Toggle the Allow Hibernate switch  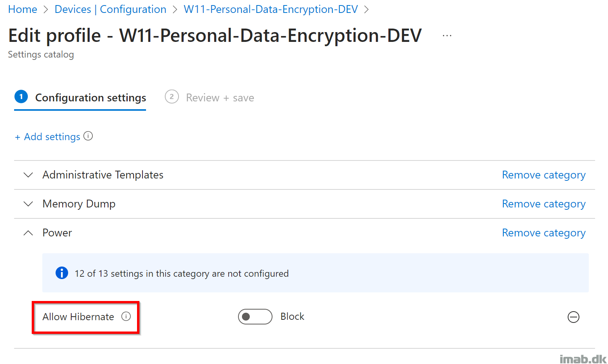pyautogui.click(x=255, y=317)
